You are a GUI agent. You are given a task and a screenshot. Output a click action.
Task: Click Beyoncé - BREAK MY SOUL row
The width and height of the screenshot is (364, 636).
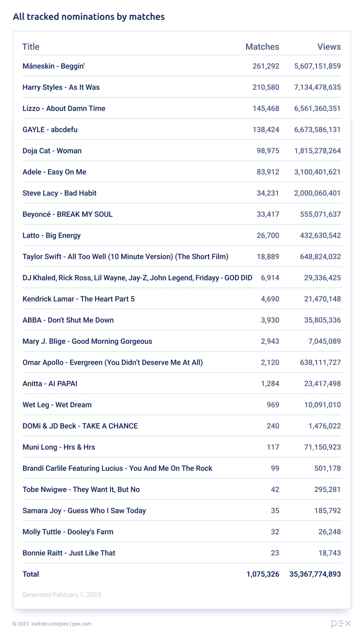68,214
